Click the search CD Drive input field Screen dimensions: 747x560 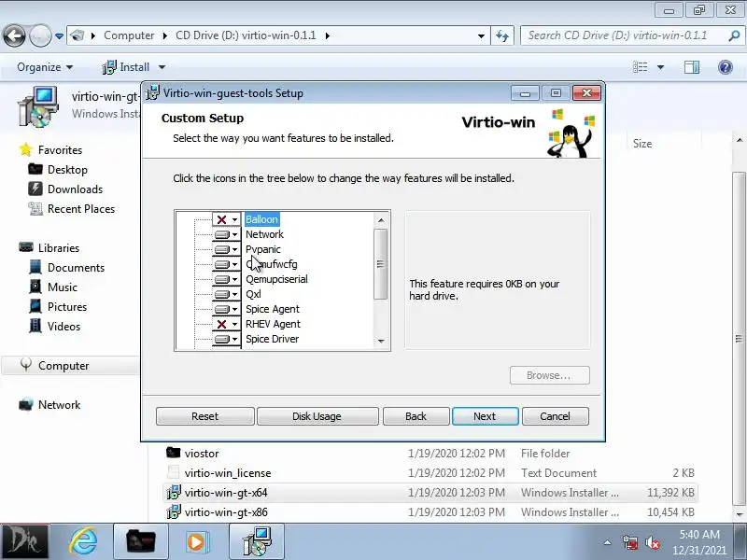[x=626, y=35]
